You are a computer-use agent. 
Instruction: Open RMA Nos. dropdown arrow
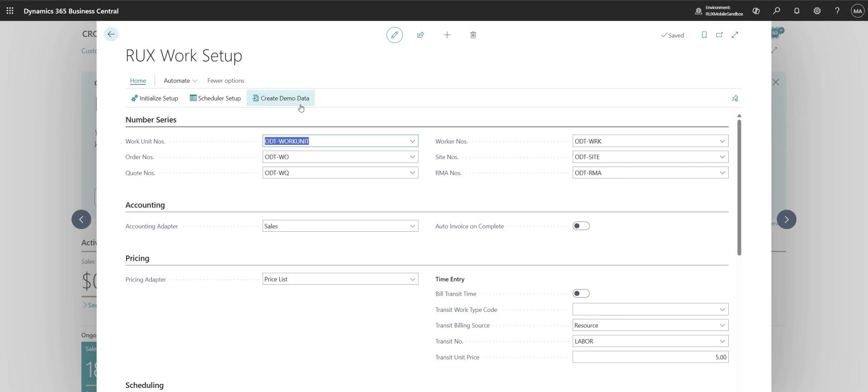pyautogui.click(x=722, y=173)
